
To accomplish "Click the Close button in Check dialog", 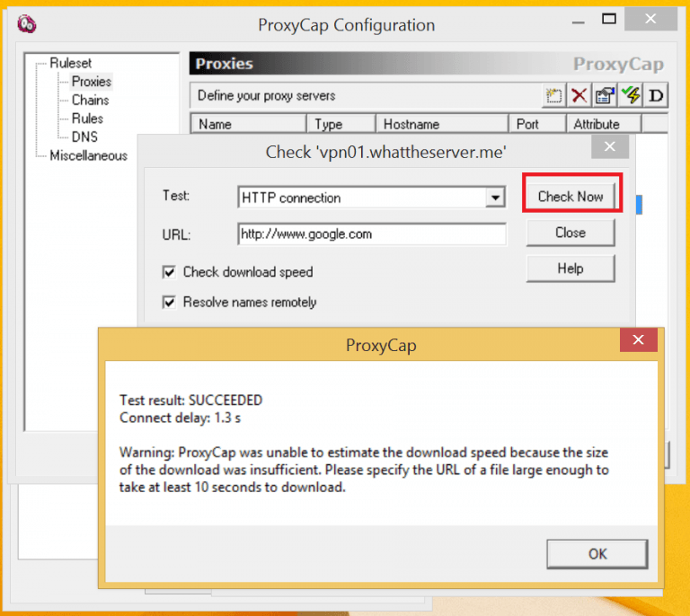I will point(571,233).
